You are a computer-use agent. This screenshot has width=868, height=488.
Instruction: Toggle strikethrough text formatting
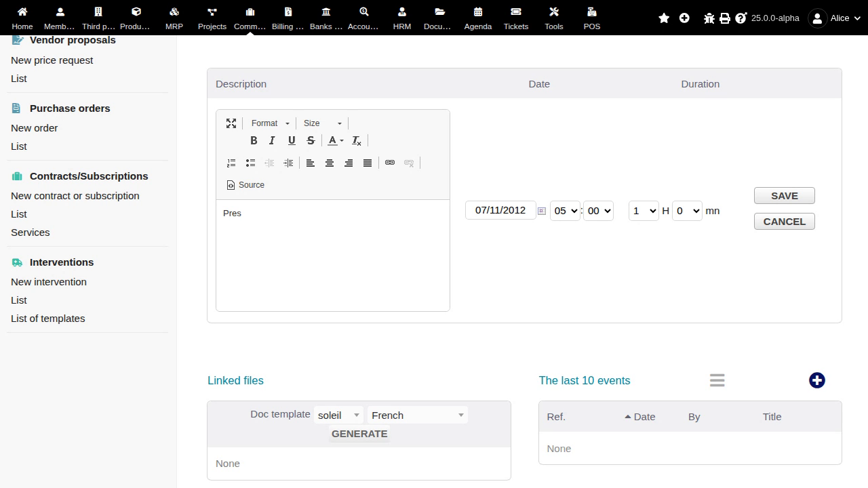(311, 140)
